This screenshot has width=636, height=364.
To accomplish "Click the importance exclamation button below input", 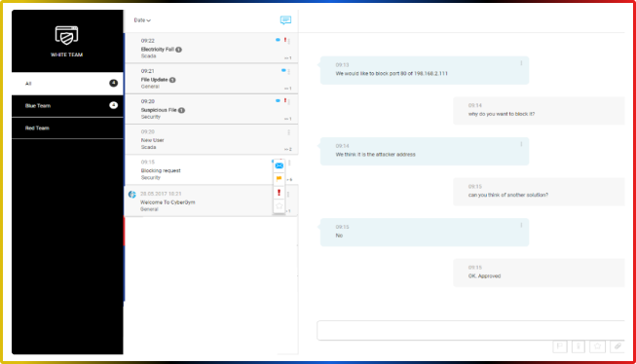I will coord(579,346).
